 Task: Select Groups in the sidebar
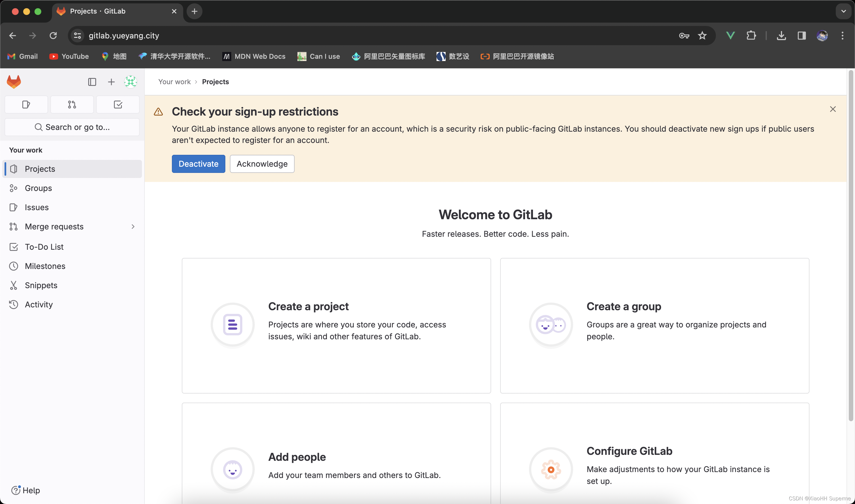tap(38, 188)
